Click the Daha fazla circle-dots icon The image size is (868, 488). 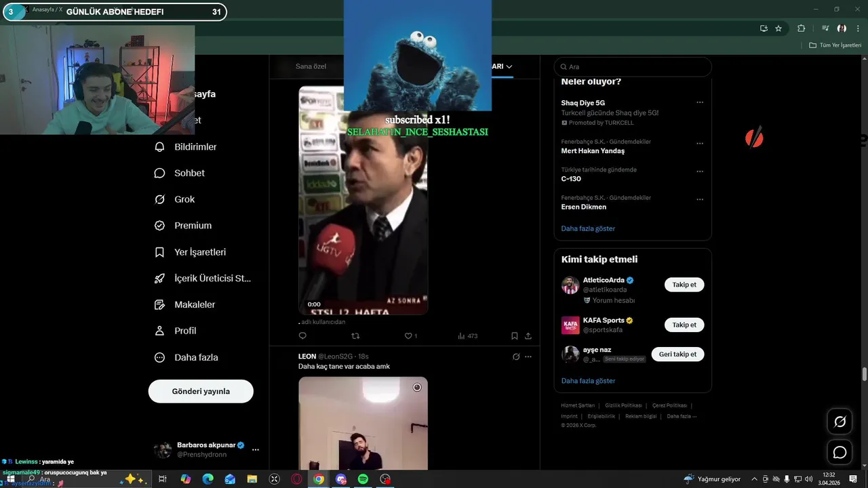(159, 357)
